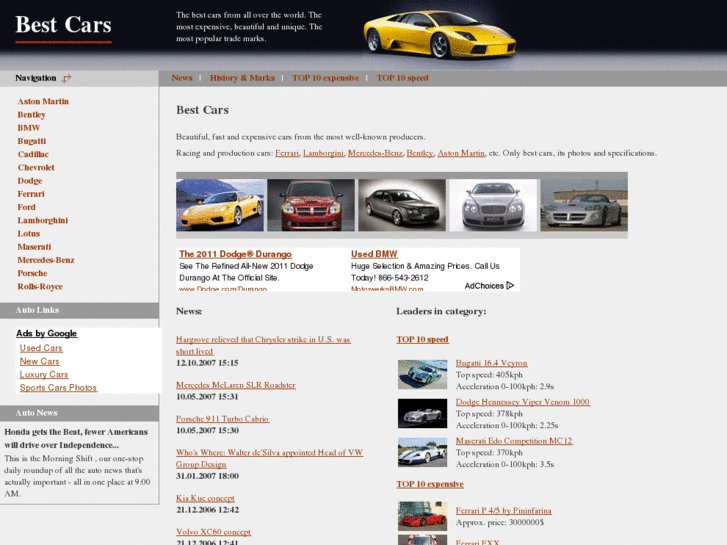Click the yellow Lamborghini banner image
The width and height of the screenshot is (727, 545).
coord(439,34)
